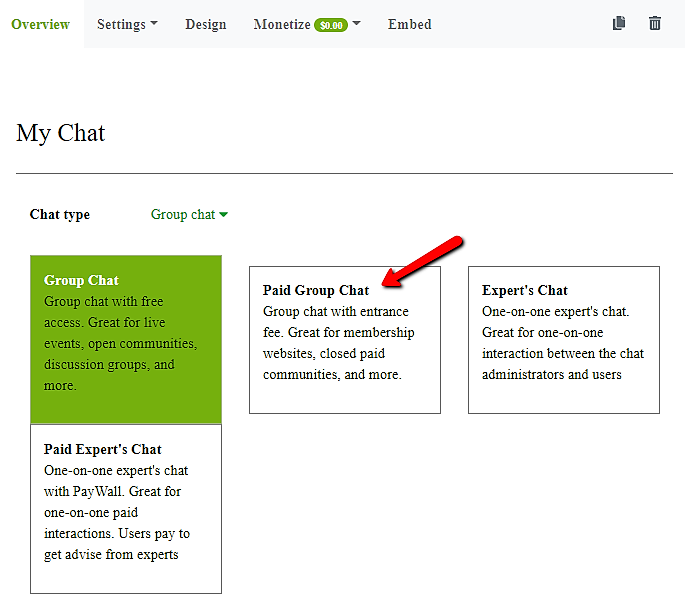The image size is (685, 601).
Task: Open the Monetize menu
Action: [282, 24]
